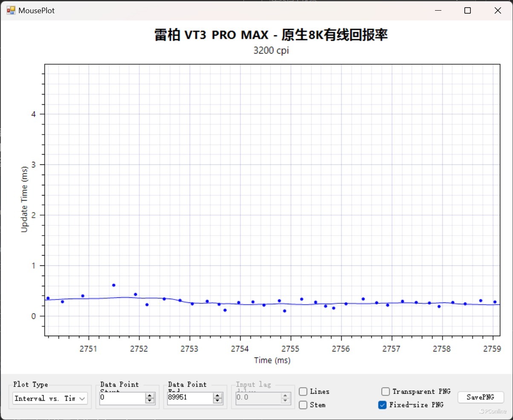The image size is (513, 420).
Task: Click the x-axis tick label 2753
Action: [x=190, y=349]
